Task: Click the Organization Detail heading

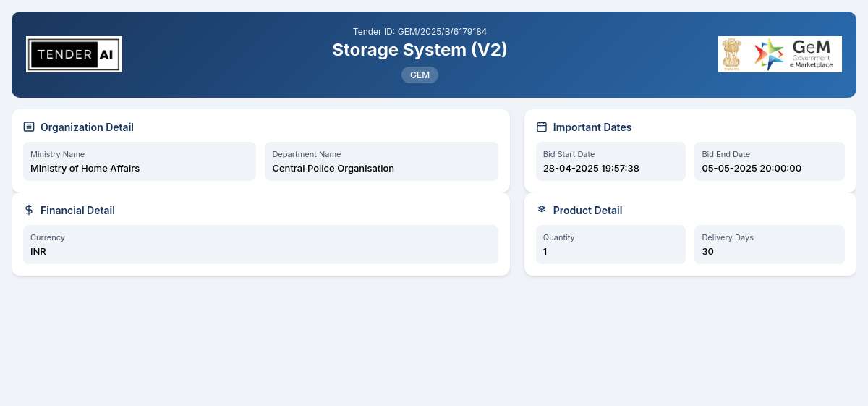Action: 87,127
